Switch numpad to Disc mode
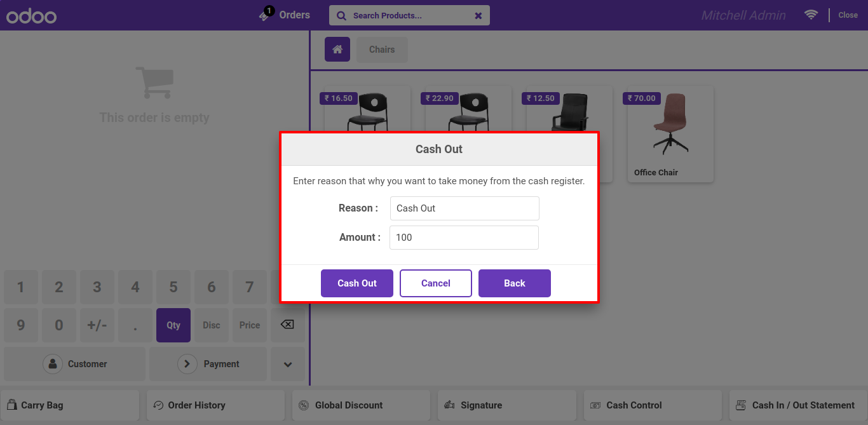 [x=212, y=325]
